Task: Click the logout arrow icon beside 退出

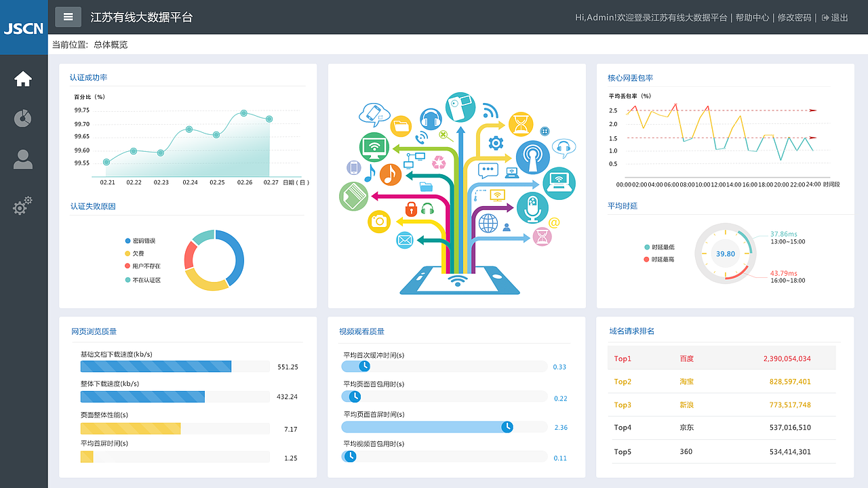Action: click(x=825, y=18)
